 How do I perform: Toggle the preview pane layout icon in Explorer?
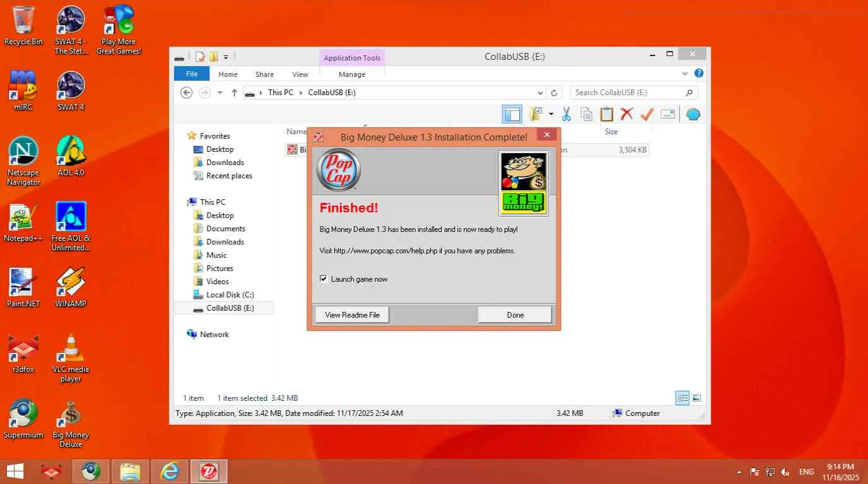coord(512,114)
